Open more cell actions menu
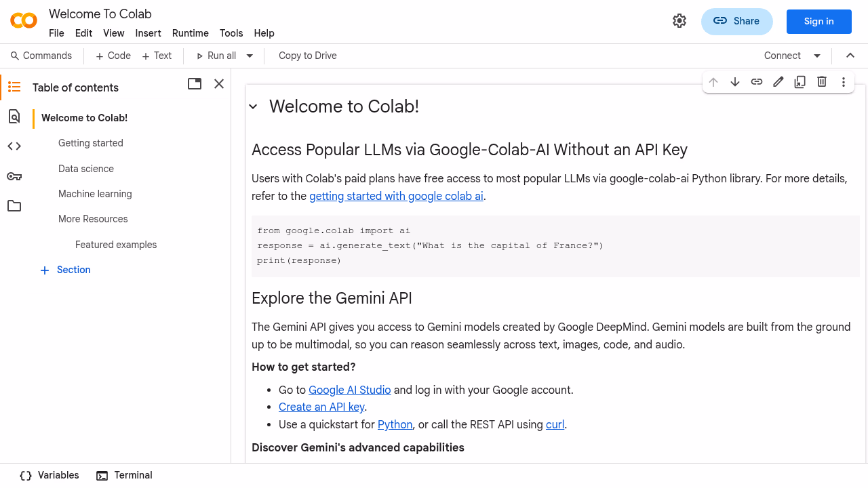This screenshot has width=868, height=488. 844,82
